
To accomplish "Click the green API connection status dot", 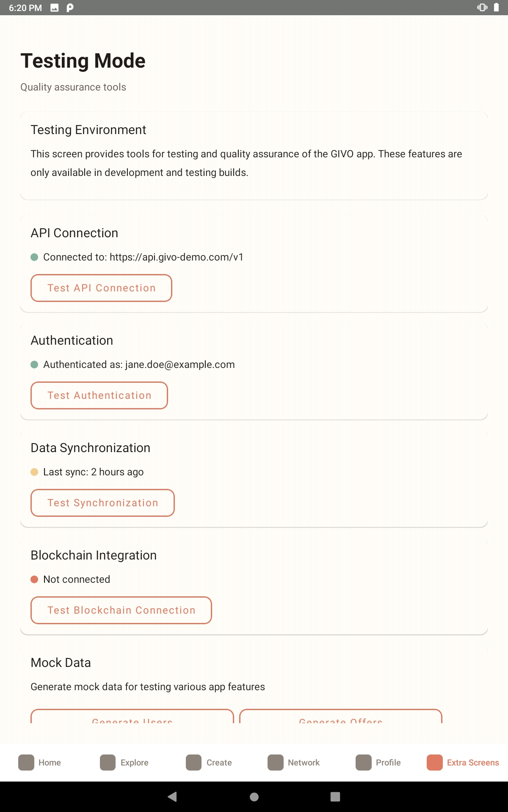I will [x=35, y=257].
